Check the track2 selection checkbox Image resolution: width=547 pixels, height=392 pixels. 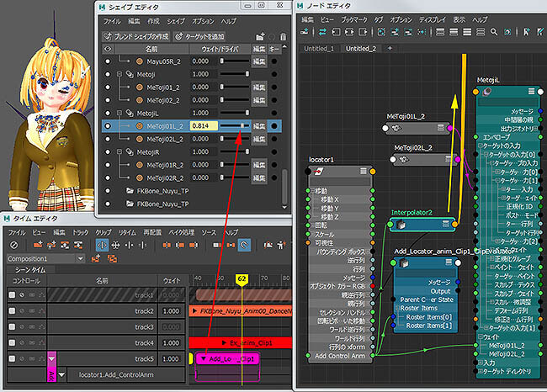click(x=12, y=310)
